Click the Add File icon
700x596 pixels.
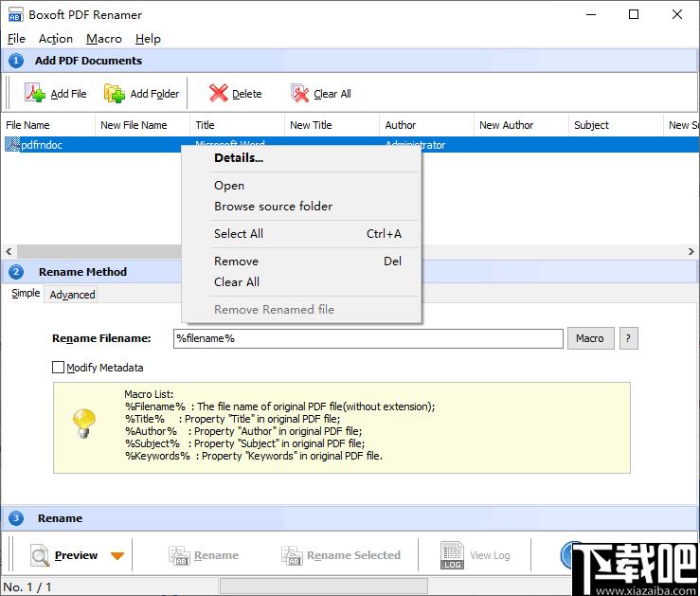pyautogui.click(x=35, y=93)
